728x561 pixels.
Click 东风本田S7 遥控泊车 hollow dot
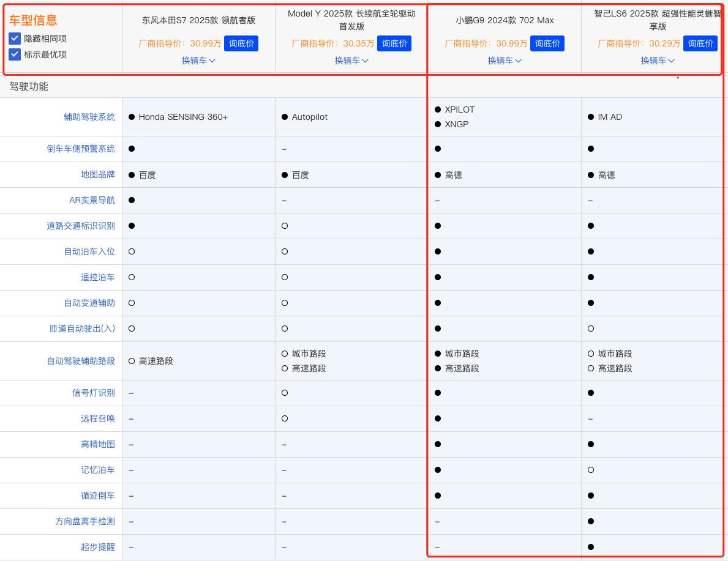[132, 278]
